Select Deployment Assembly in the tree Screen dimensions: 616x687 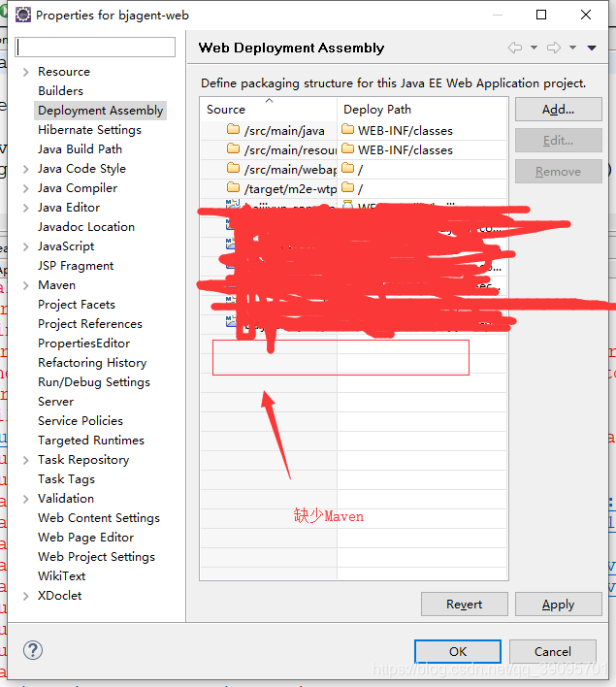click(100, 111)
